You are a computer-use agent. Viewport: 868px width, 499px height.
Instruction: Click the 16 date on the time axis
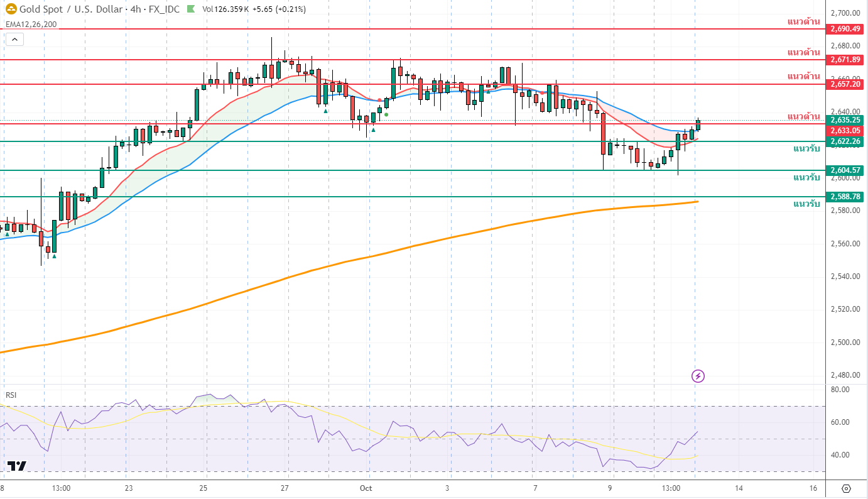(813, 488)
